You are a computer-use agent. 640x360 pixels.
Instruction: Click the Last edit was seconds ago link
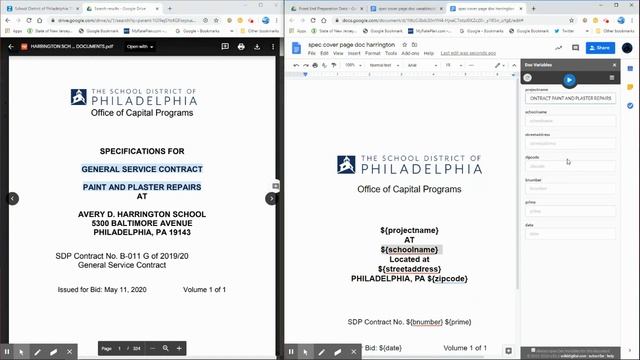pyautogui.click(x=468, y=53)
